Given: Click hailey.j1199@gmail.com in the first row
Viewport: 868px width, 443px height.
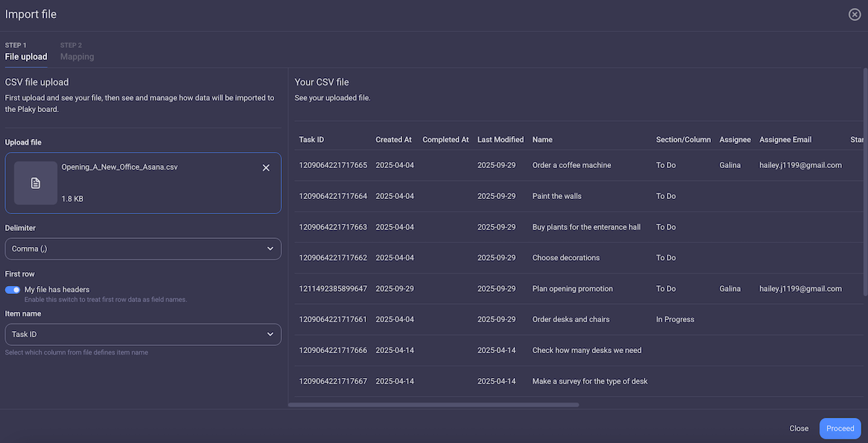Looking at the screenshot, I should 801,165.
